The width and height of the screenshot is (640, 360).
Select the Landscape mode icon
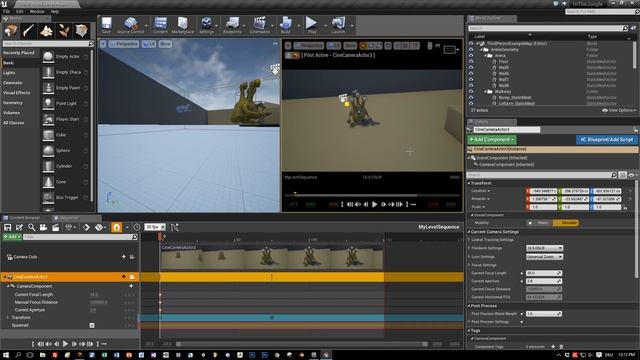(x=46, y=31)
